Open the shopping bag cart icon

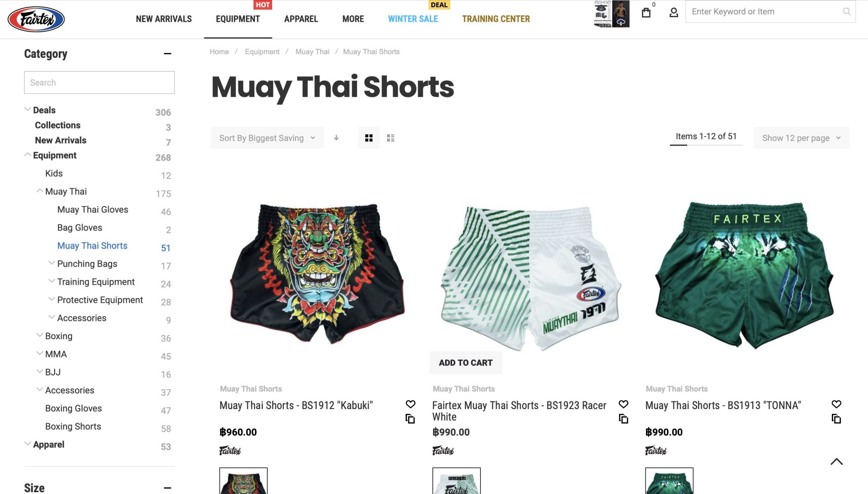(x=646, y=13)
